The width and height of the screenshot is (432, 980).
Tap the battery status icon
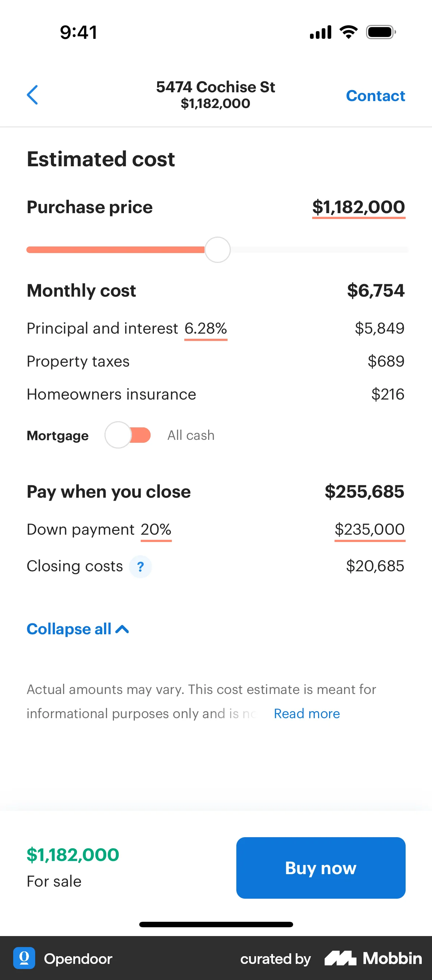(380, 32)
